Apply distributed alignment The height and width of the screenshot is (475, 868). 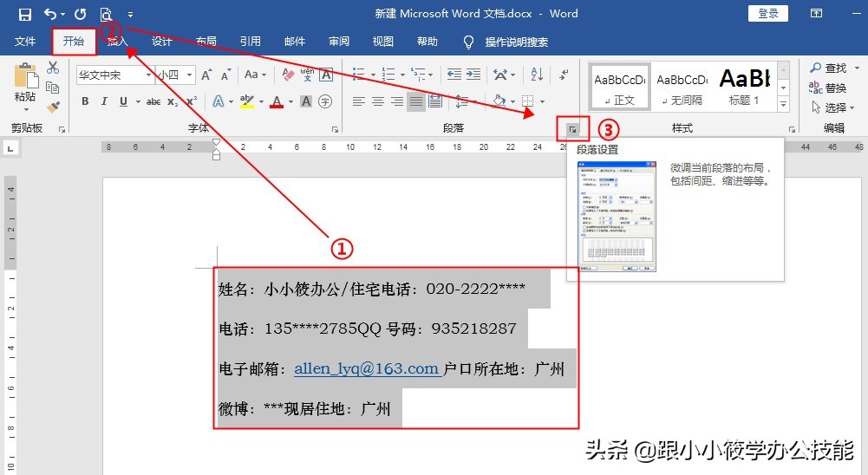click(x=435, y=101)
